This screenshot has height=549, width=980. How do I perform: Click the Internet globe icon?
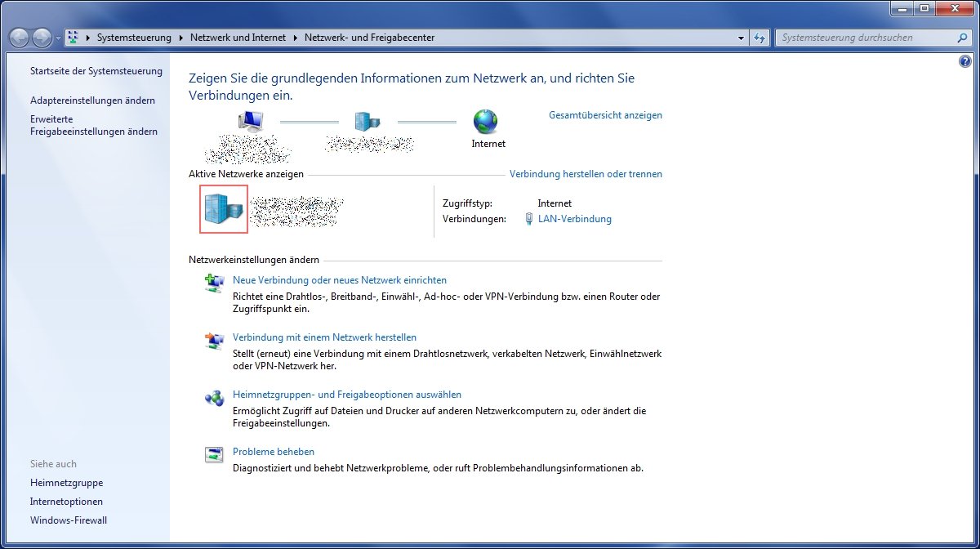(x=487, y=122)
